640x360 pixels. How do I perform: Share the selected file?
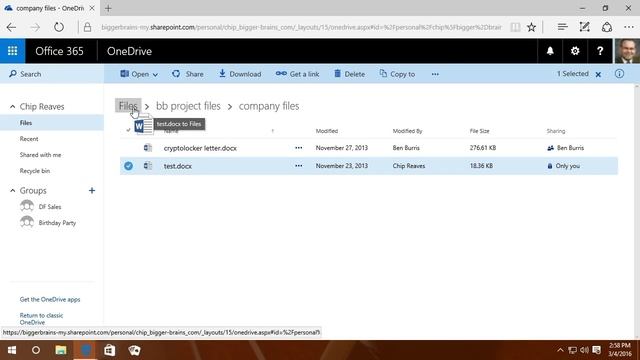click(188, 74)
